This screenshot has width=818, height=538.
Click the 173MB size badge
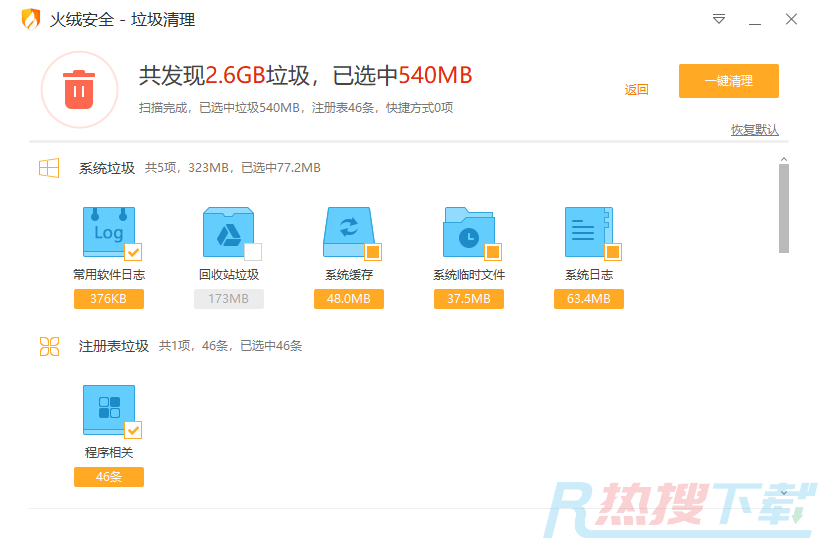tap(228, 298)
